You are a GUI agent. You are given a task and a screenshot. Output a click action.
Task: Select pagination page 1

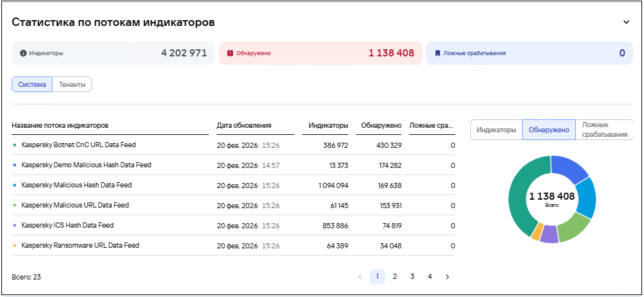coord(377,277)
